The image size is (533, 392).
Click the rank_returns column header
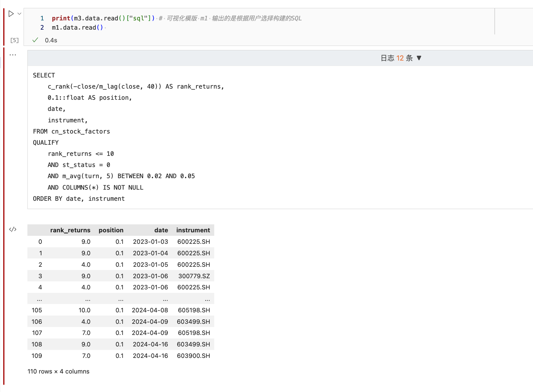[x=70, y=230]
